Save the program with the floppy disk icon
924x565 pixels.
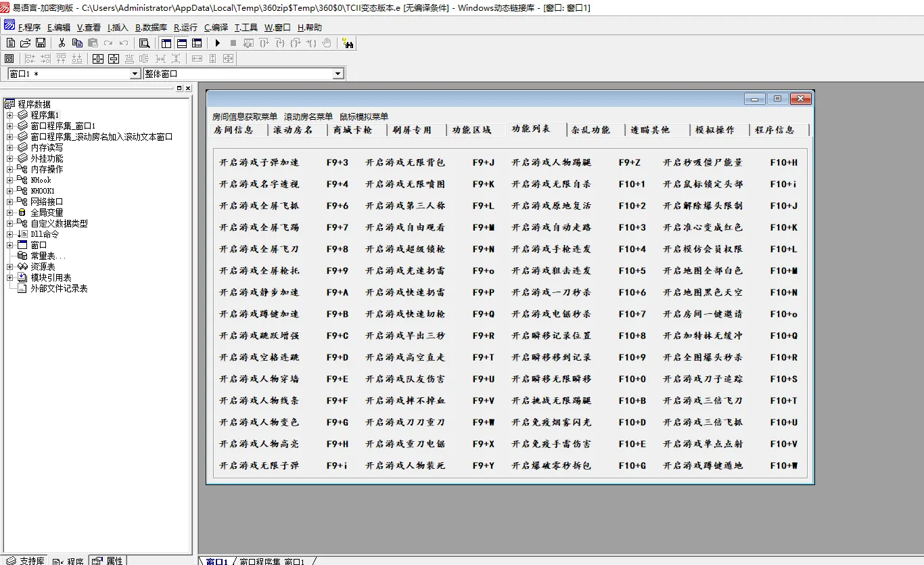pos(41,43)
